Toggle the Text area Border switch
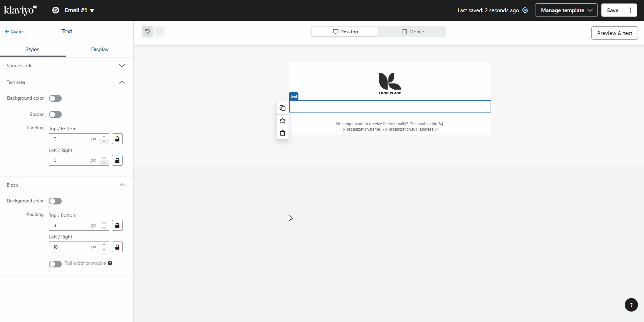 55,115
